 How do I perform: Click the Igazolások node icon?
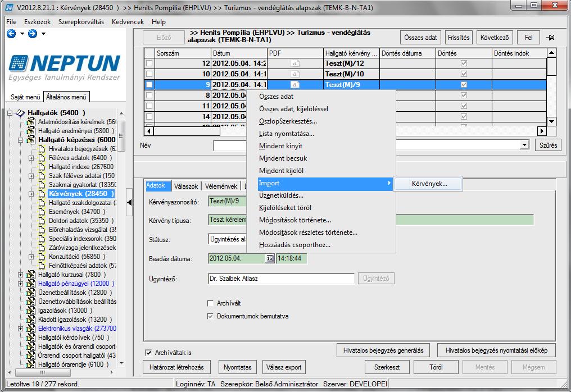coord(31,311)
